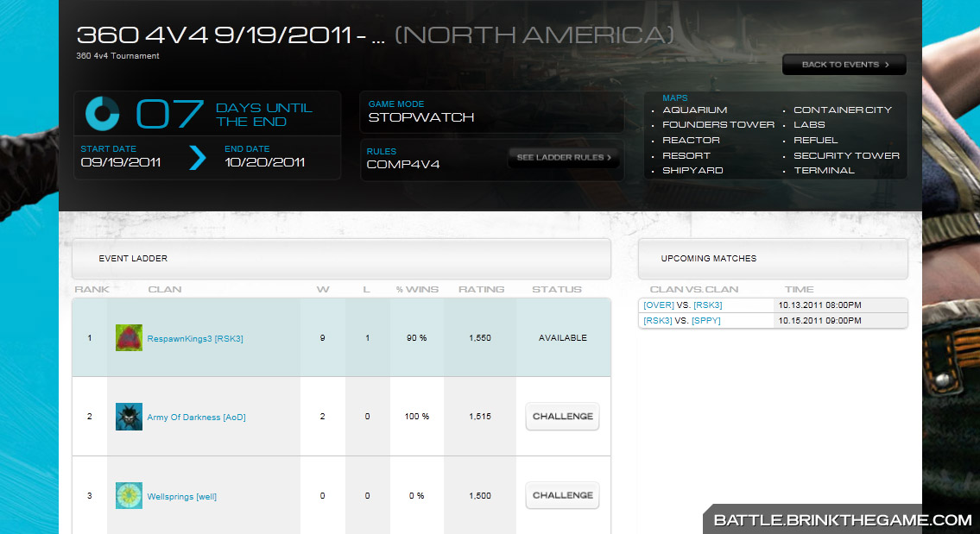Image resolution: width=980 pixels, height=534 pixels.
Task: Click the Army Of Darkness clan avatar
Action: pos(129,418)
